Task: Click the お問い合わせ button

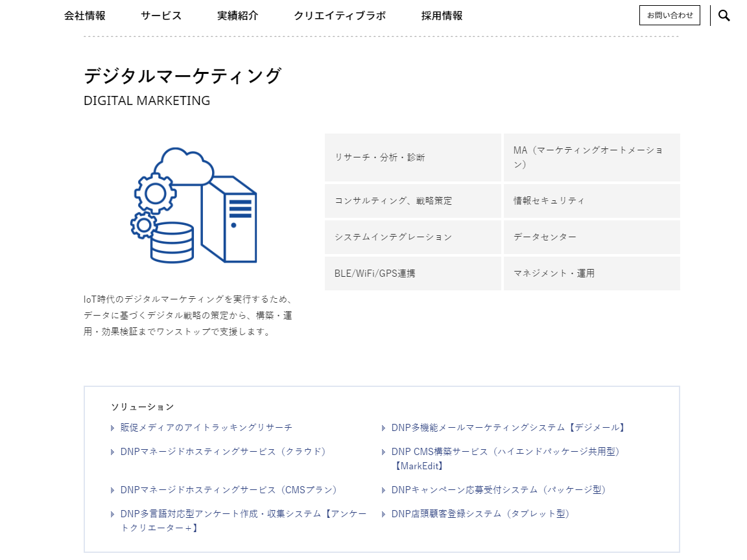Action: (x=670, y=15)
